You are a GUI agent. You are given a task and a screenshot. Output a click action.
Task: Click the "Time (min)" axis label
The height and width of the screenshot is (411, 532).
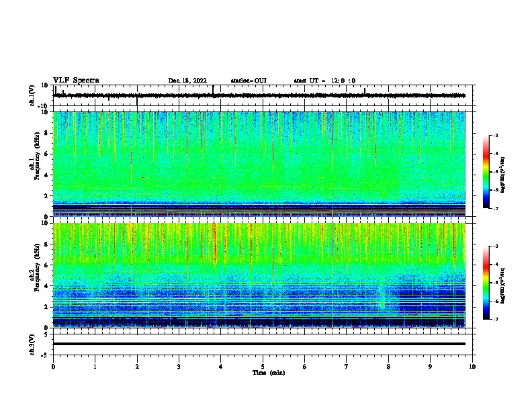269,373
